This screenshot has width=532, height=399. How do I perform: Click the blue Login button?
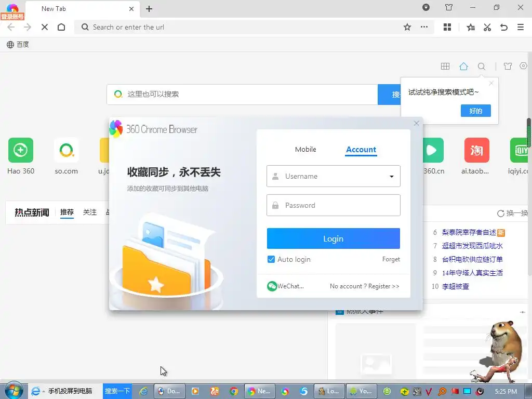pyautogui.click(x=334, y=238)
